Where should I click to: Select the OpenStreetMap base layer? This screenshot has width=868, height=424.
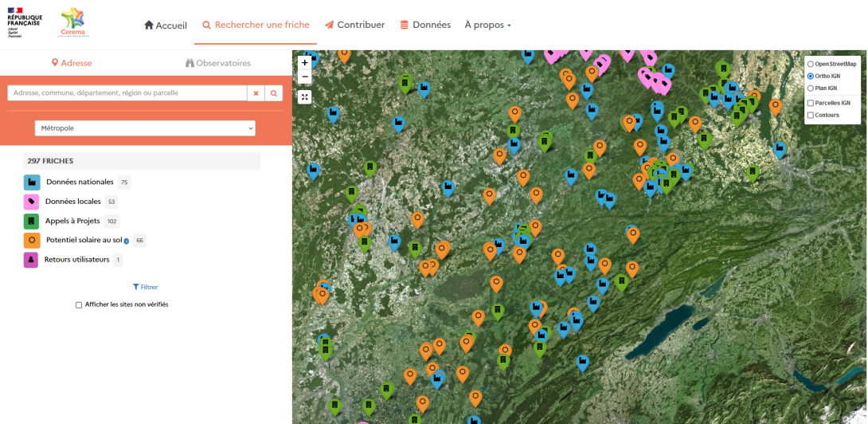click(x=811, y=64)
